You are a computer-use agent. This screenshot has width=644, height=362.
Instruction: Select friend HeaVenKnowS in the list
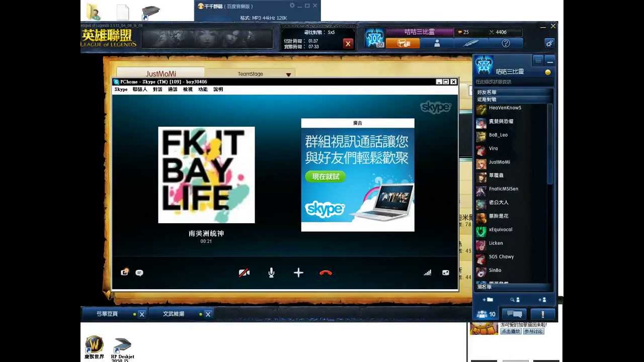pos(511,108)
